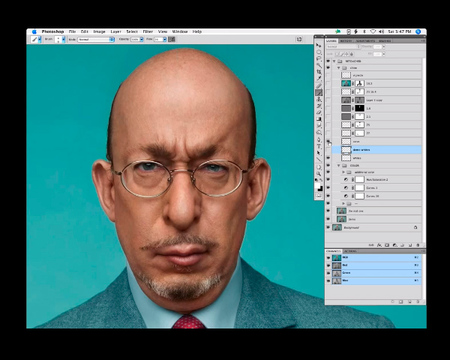The image size is (450, 360).
Task: Click the create new layer icon
Action: tap(410, 245)
